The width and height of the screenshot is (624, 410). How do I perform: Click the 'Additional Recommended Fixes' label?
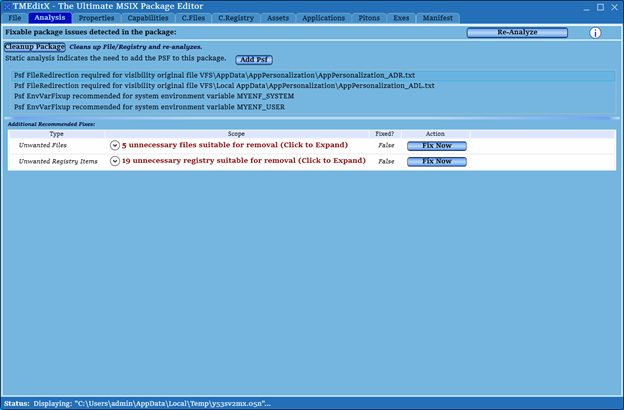[51, 124]
